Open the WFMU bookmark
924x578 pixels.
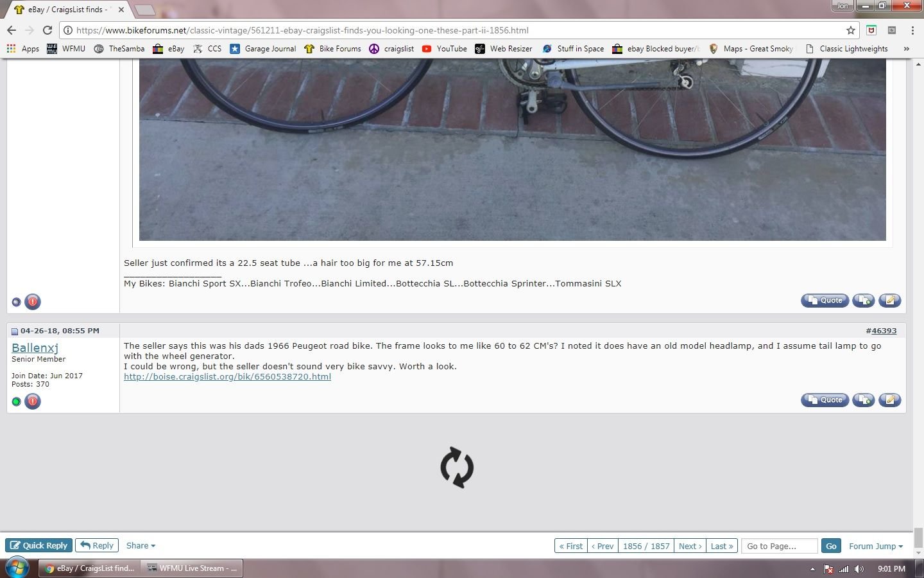pos(66,49)
